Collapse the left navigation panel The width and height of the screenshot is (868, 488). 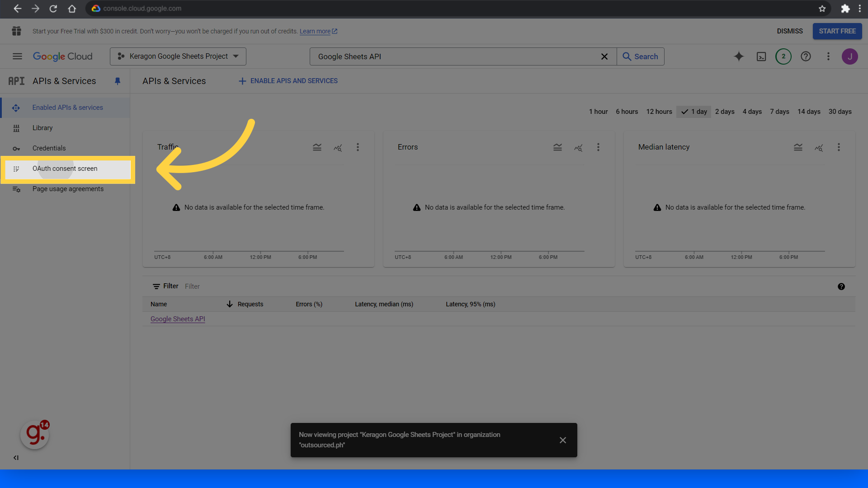click(16, 458)
